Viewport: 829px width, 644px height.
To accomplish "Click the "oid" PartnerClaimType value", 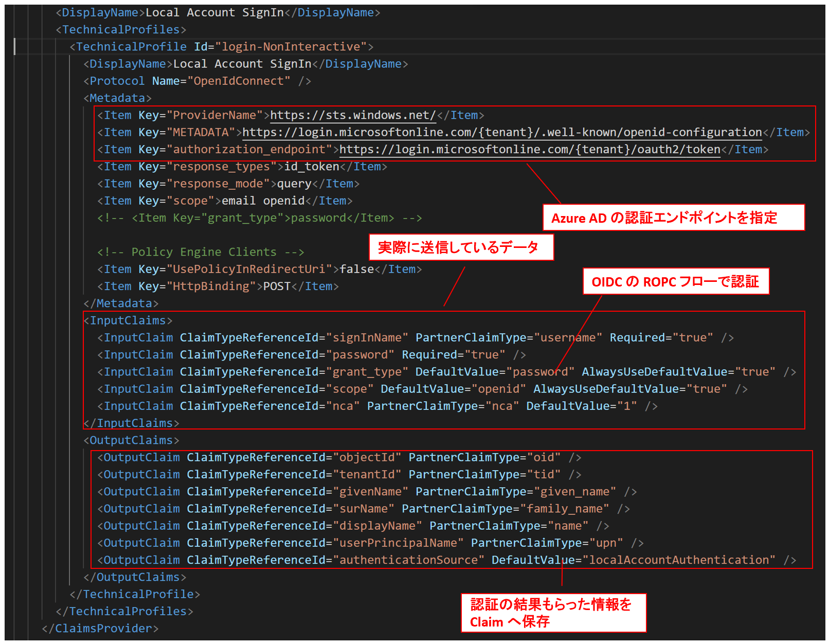I will point(543,458).
